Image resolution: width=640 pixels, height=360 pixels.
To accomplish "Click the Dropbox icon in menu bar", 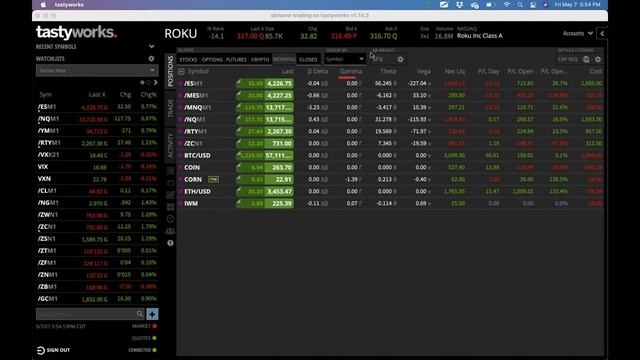I will [459, 5].
